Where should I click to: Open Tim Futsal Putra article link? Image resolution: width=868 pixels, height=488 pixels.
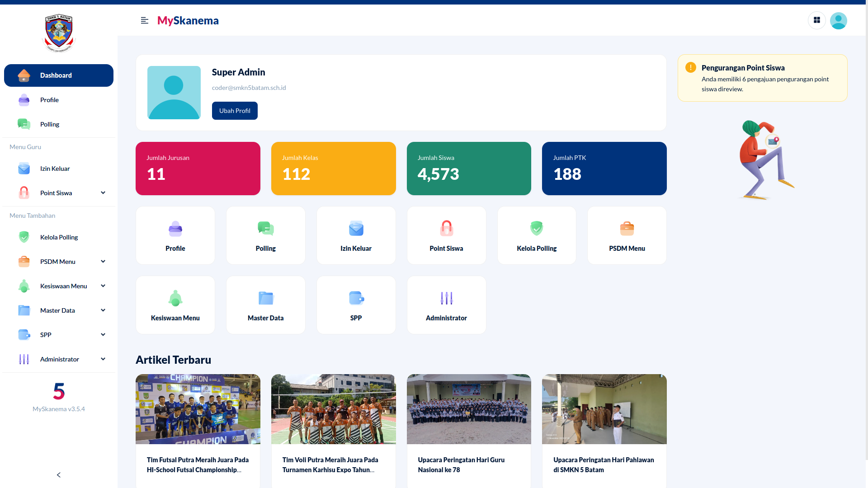[198, 465]
